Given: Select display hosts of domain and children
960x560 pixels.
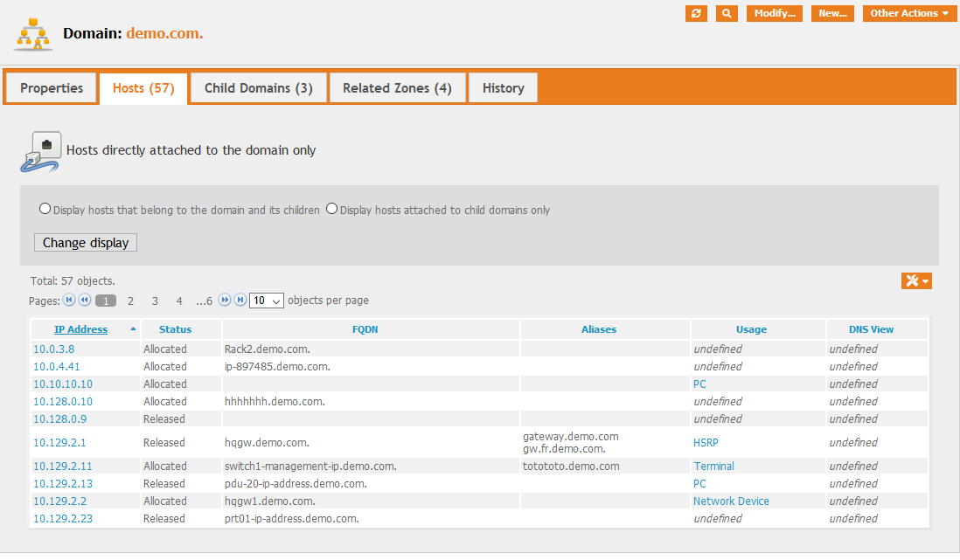Looking at the screenshot, I should pos(45,210).
